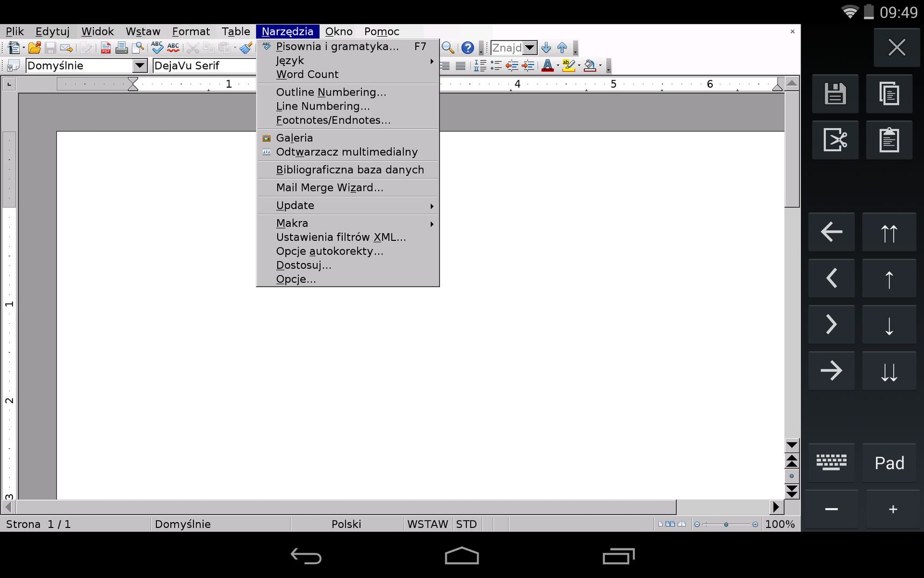
Task: Expand the Makra submenu
Action: tap(348, 223)
